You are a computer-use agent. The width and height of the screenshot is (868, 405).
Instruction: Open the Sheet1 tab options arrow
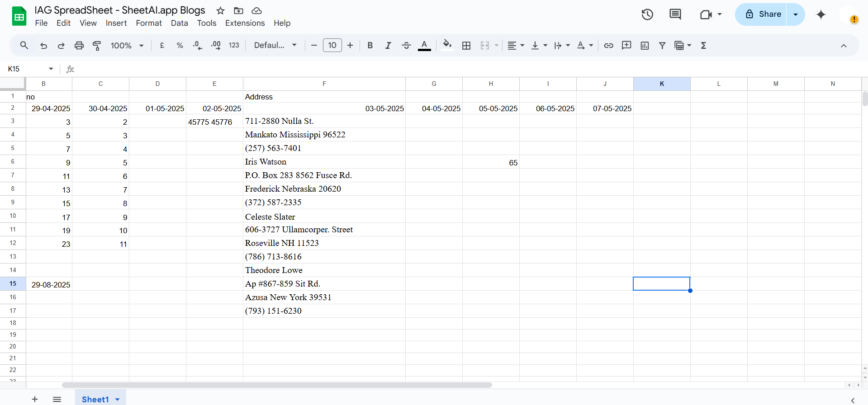(x=118, y=400)
